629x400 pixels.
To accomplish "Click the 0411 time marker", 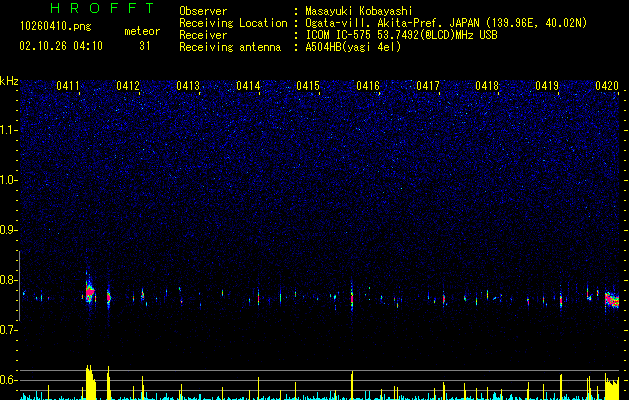I will click(67, 86).
